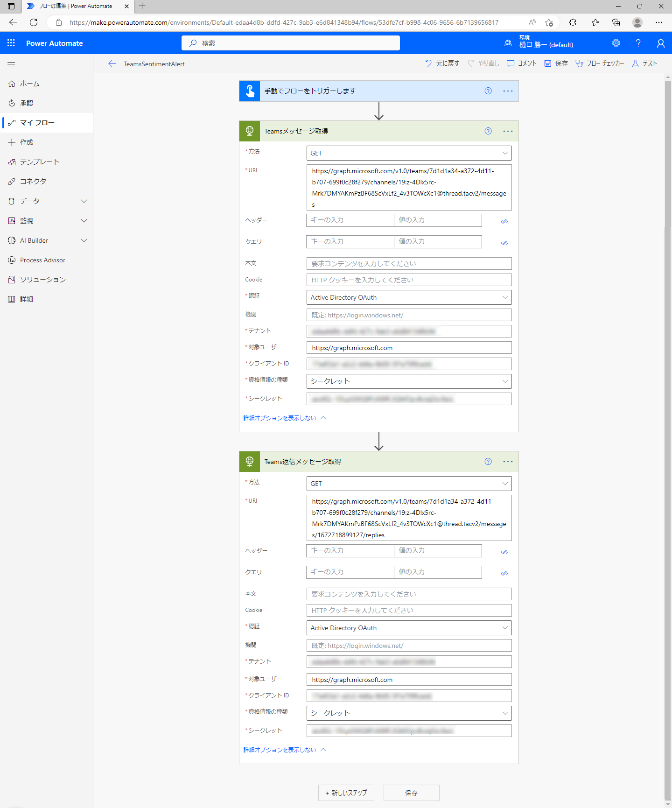672x808 pixels.
Task: Go back with the TeamsSentimentAlert arrow
Action: [112, 64]
